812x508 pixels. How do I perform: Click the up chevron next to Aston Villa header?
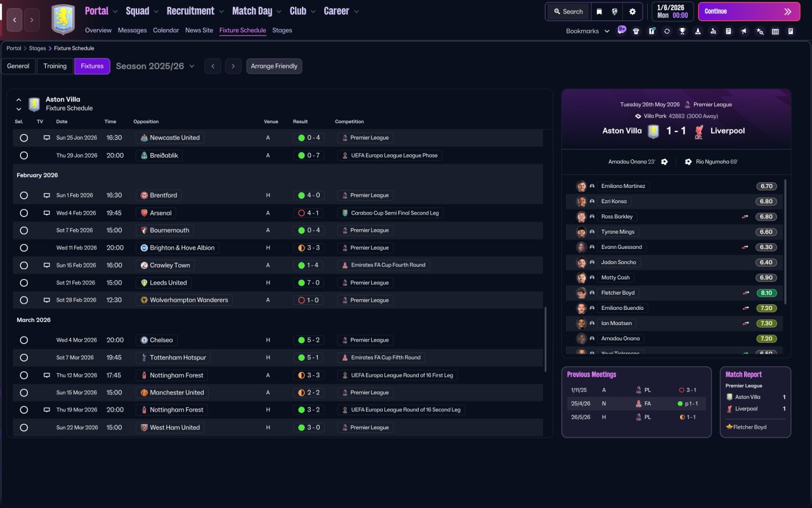(18, 100)
